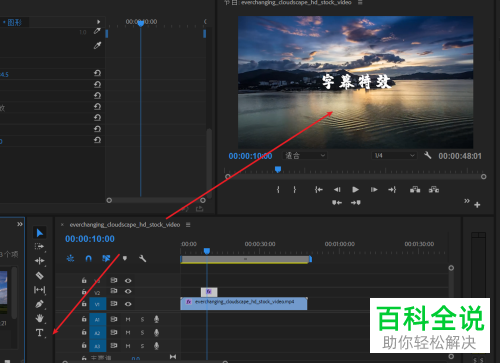The image size is (500, 363).
Task: Step back one frame
Action: [337, 189]
